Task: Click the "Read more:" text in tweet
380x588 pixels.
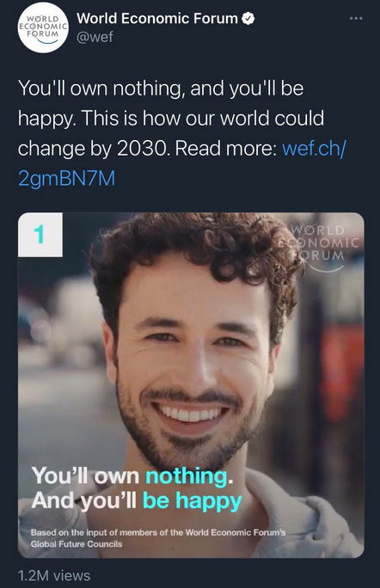Action: click(226, 149)
